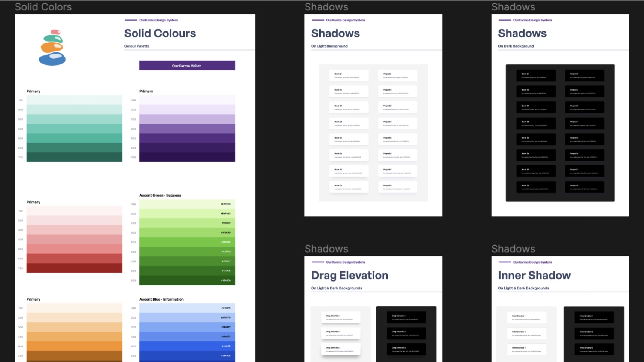This screenshot has height=362, width=644.
Task: Pick the Accent Green 500 swatch
Action: tap(187, 242)
